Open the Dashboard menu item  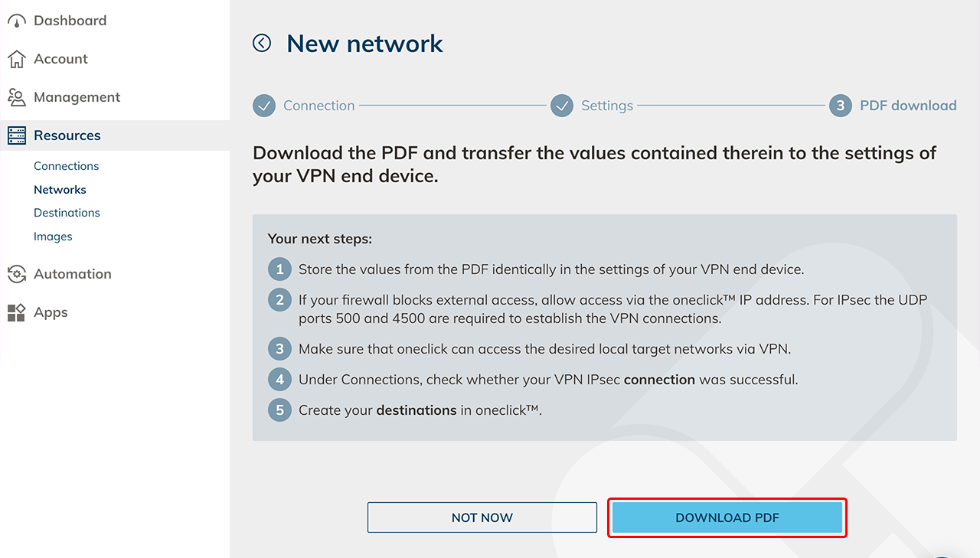point(70,21)
